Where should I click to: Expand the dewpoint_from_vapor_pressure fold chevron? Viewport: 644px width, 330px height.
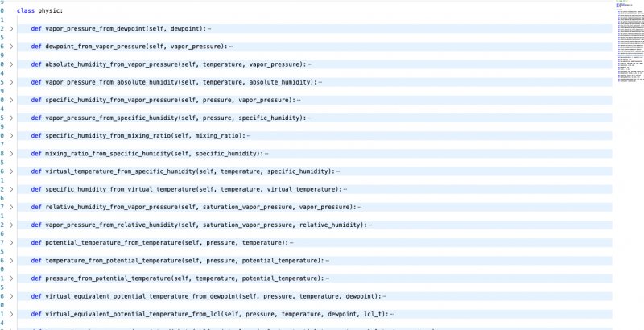pos(11,47)
